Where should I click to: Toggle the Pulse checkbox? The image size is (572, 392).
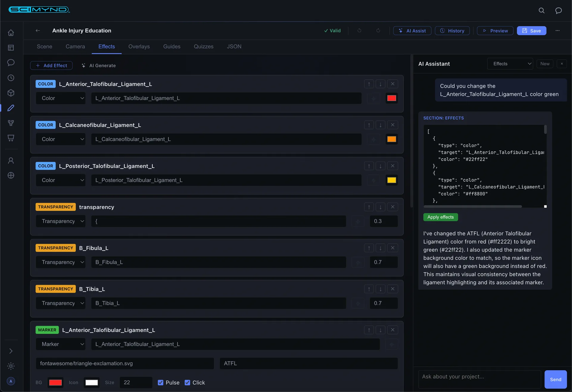(161, 382)
